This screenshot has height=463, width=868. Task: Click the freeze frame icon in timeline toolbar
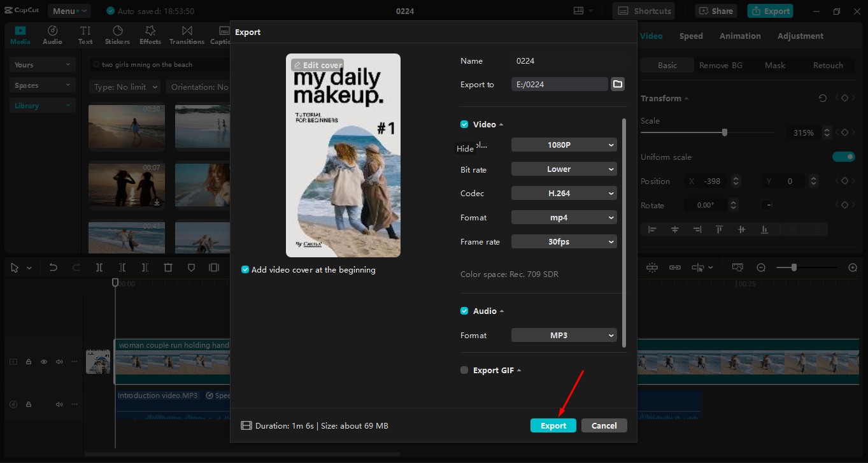pyautogui.click(x=214, y=267)
